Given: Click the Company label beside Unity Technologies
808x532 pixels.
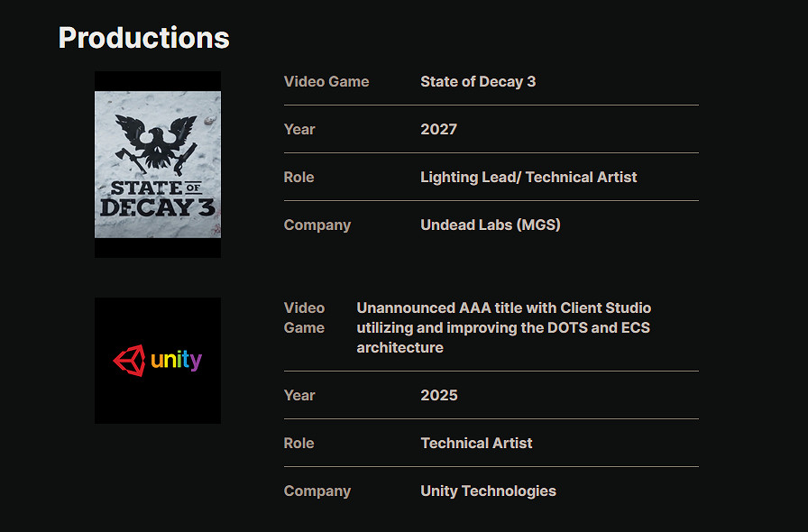Looking at the screenshot, I should point(317,491).
